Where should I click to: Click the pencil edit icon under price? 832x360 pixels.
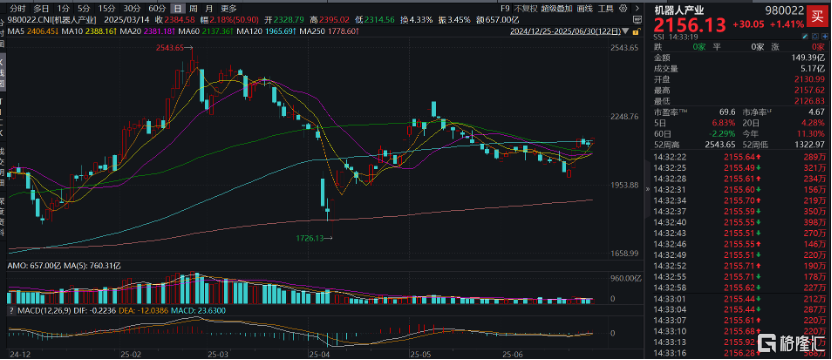(x=805, y=37)
